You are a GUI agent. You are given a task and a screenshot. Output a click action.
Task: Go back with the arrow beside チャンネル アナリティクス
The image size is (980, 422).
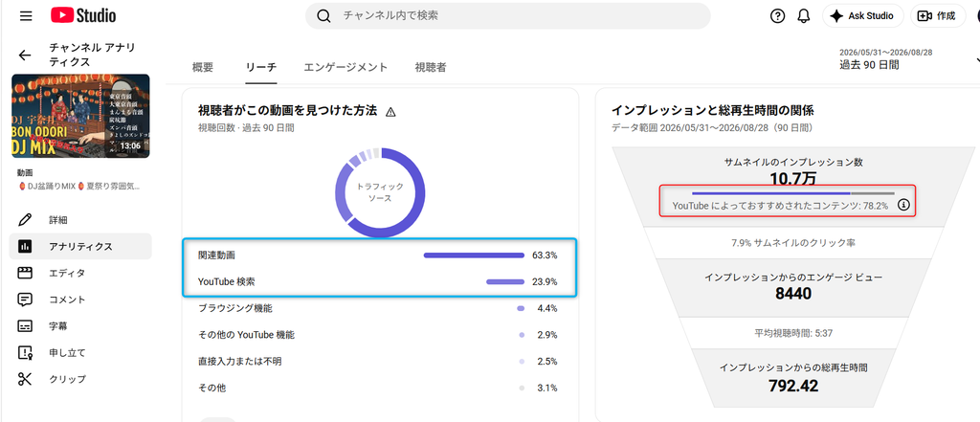point(24,55)
